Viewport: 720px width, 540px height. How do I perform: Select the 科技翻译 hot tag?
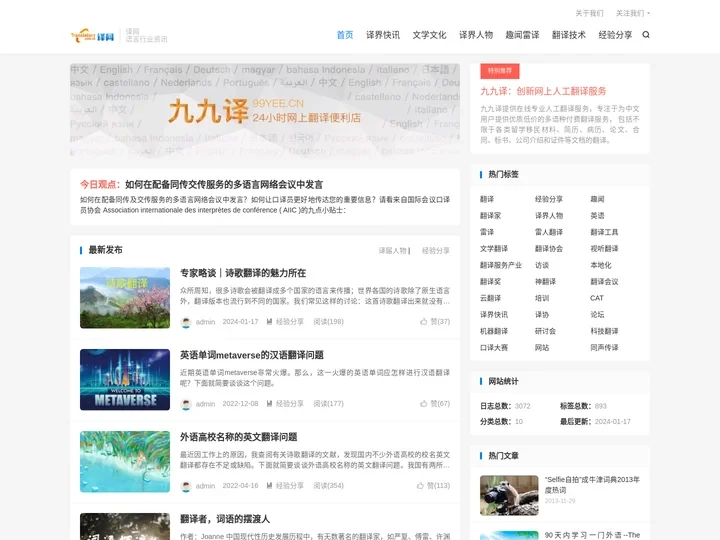click(x=604, y=331)
